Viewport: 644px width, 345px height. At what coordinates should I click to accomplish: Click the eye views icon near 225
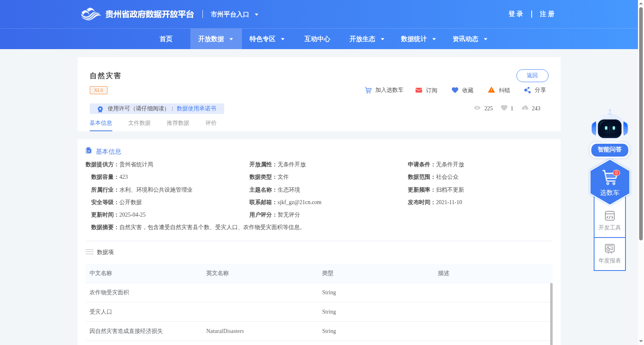click(477, 108)
